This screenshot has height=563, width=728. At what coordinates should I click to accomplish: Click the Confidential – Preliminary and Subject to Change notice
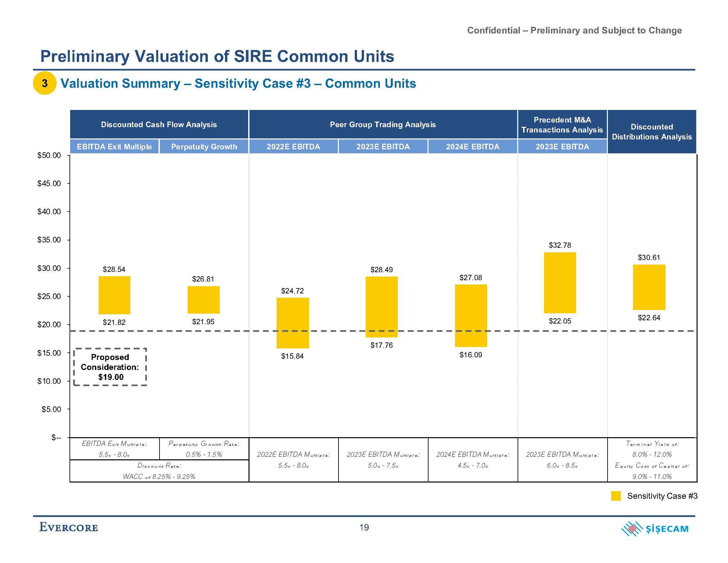574,30
